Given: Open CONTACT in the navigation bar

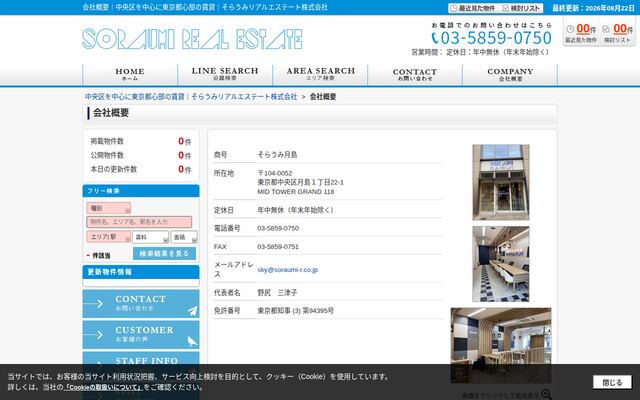Looking at the screenshot, I should pos(415,74).
